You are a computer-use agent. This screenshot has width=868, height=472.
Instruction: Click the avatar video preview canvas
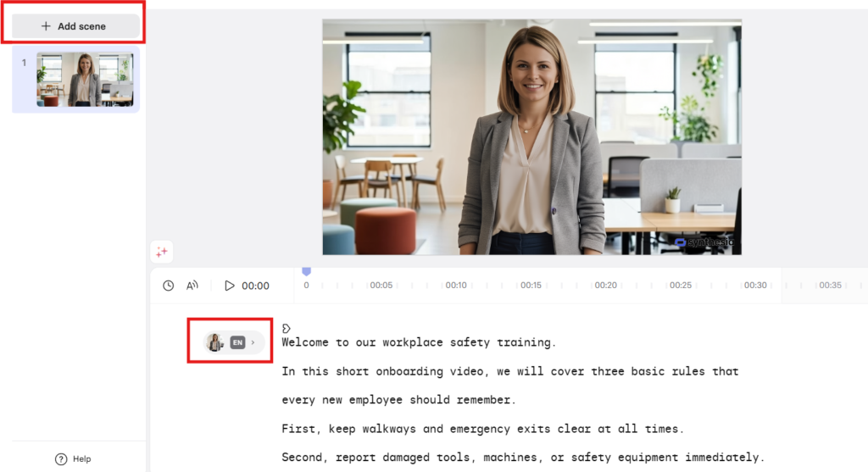532,137
